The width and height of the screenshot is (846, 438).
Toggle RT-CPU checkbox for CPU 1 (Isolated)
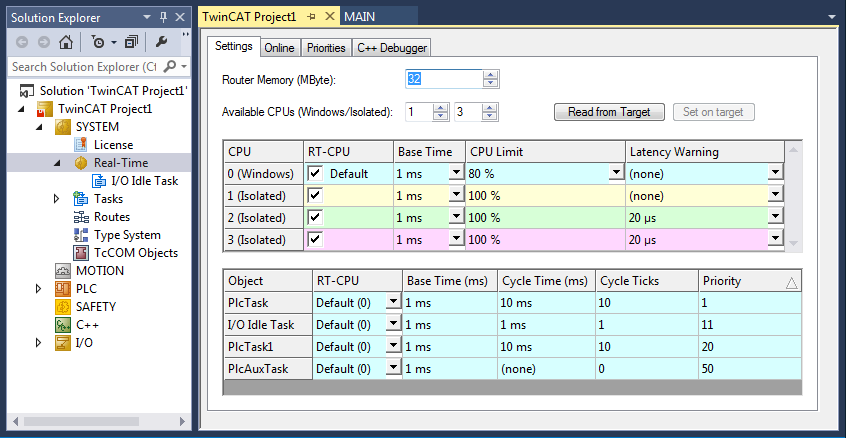(316, 195)
